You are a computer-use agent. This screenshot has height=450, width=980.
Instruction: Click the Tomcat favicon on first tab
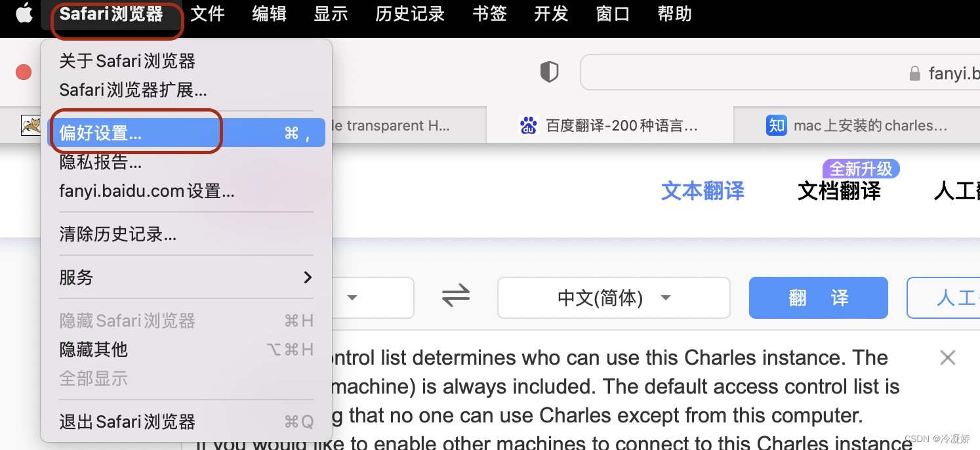[31, 125]
